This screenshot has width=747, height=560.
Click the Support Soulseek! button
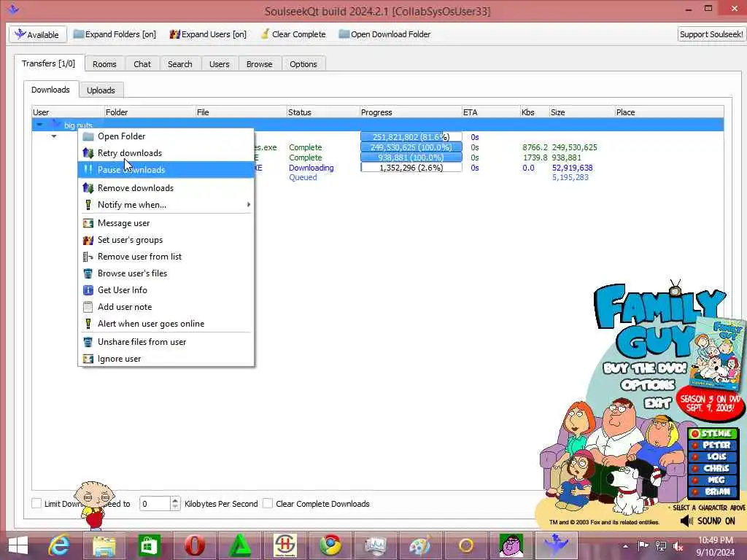click(x=711, y=34)
